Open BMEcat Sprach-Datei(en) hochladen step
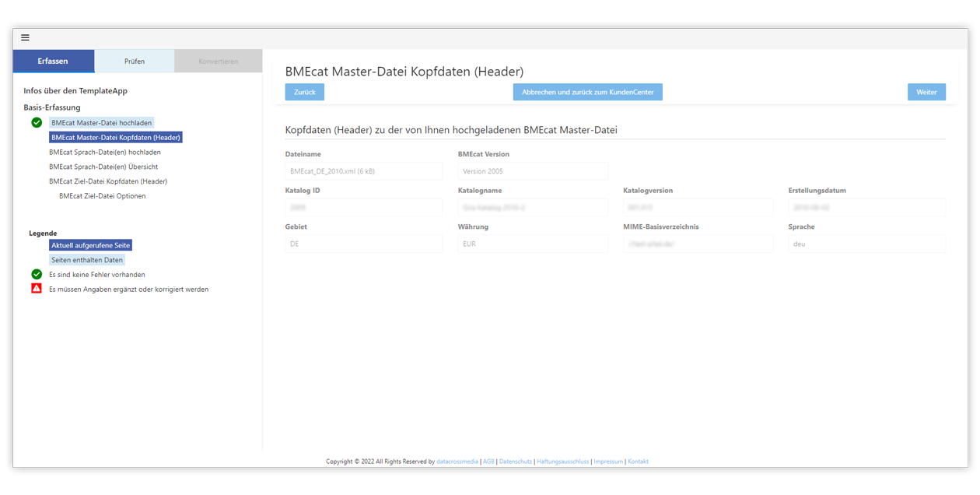980x495 pixels. coord(105,153)
